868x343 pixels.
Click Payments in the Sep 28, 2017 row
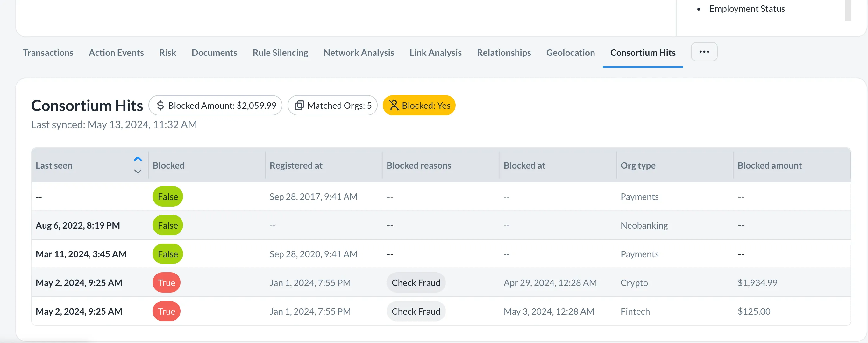click(640, 196)
